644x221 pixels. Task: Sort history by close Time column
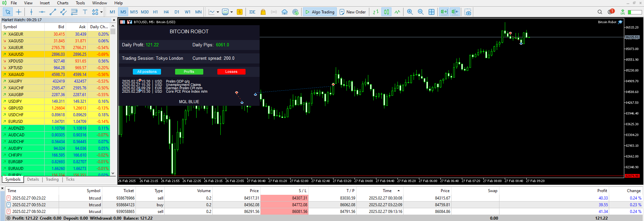387,191
